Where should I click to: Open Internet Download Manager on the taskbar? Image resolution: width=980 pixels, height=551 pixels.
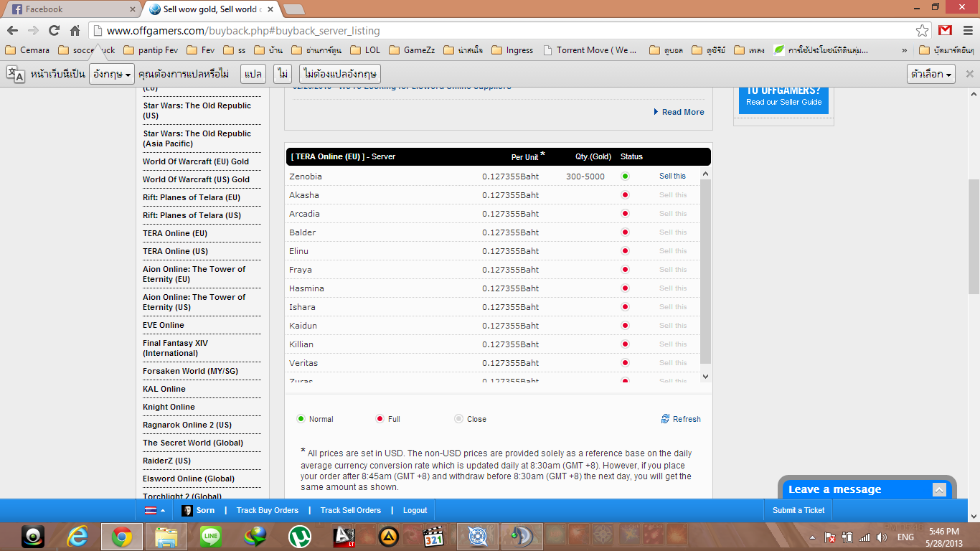tap(255, 536)
